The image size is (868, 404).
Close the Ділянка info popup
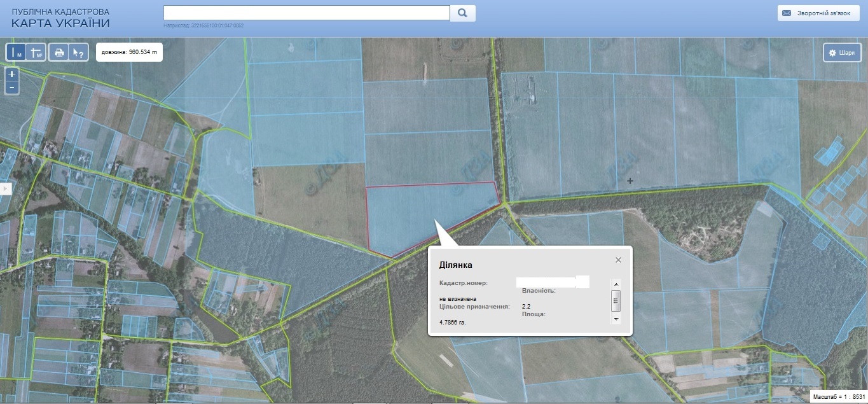point(618,260)
